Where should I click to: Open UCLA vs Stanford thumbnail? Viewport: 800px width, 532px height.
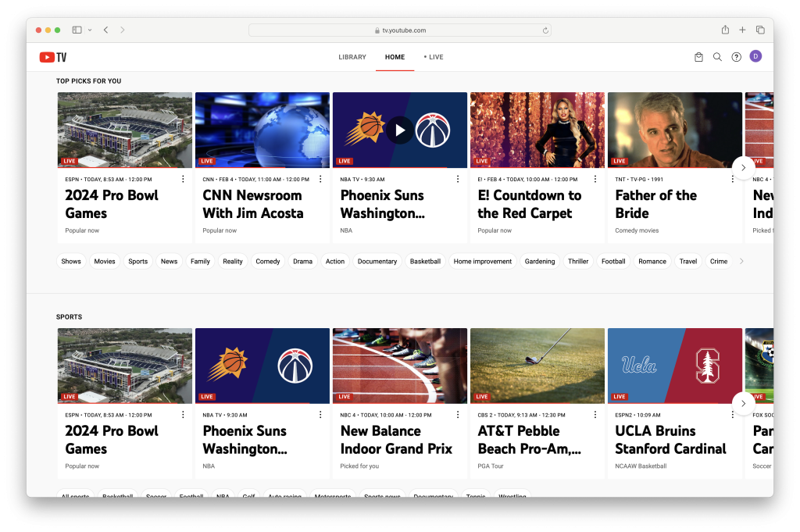point(674,366)
